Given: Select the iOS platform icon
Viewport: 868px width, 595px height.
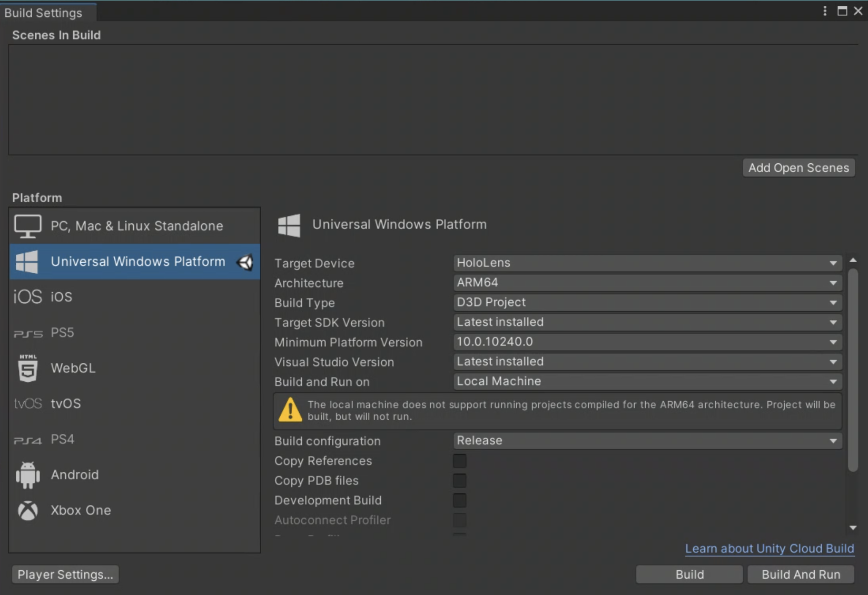Looking at the screenshot, I should click(27, 297).
